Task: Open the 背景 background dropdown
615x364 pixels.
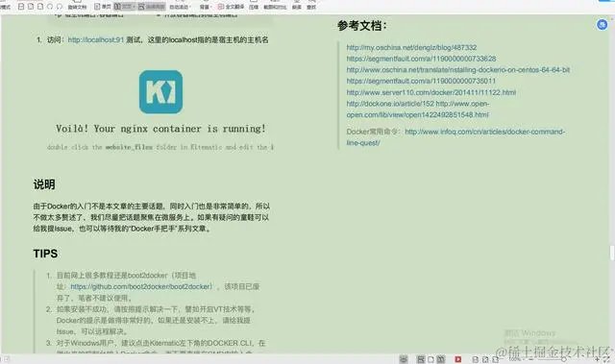Action: pos(205,6)
